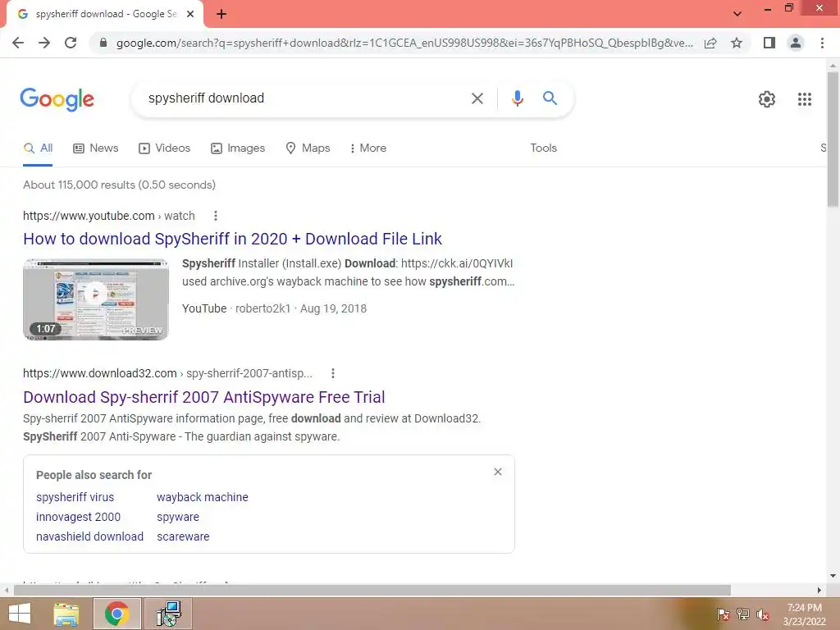Open the tab search chevron

(737, 13)
